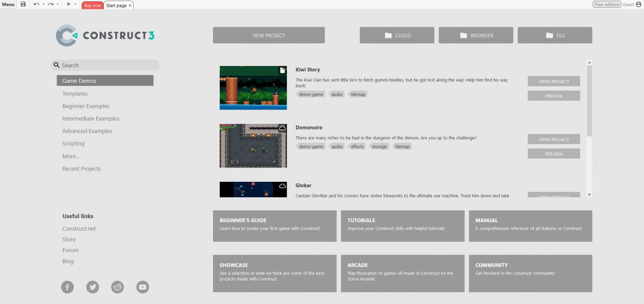Click the magnifier icon in Search box
644x304 pixels.
point(57,65)
